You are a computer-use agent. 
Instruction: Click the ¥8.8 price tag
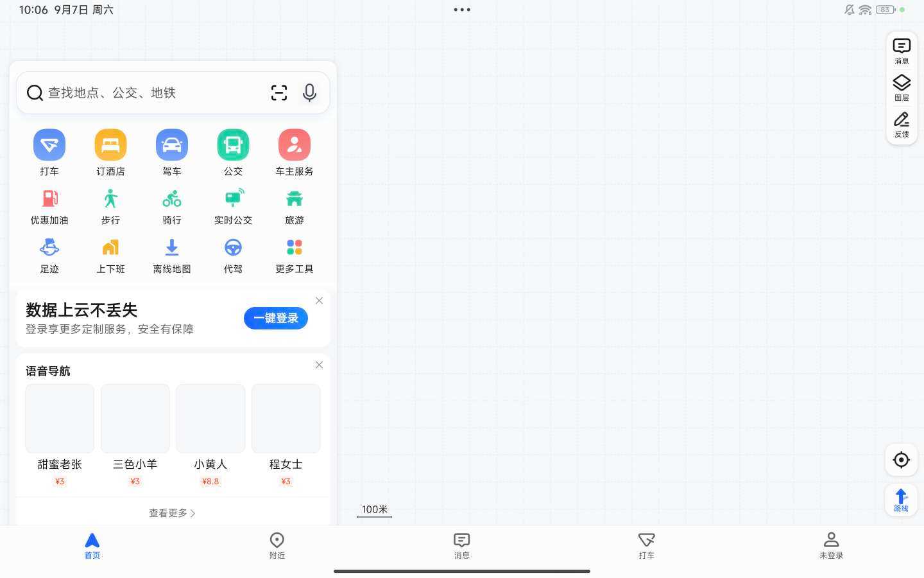(x=210, y=481)
